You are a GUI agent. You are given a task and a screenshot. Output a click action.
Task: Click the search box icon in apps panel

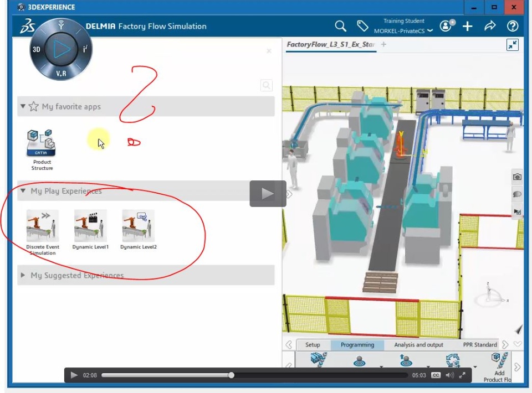tap(267, 85)
